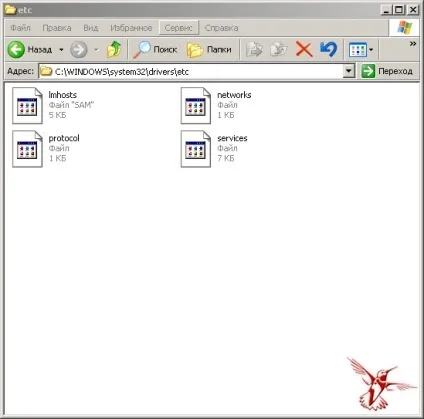This screenshot has height=419, width=424.
Task: Open the Вид menu
Action: click(x=91, y=28)
